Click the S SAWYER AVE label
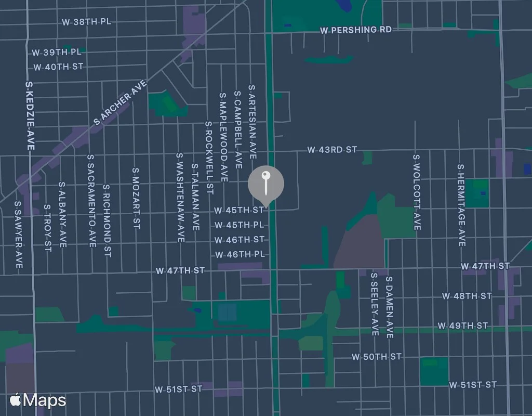Viewport: 532px width, 416px height. click(19, 235)
